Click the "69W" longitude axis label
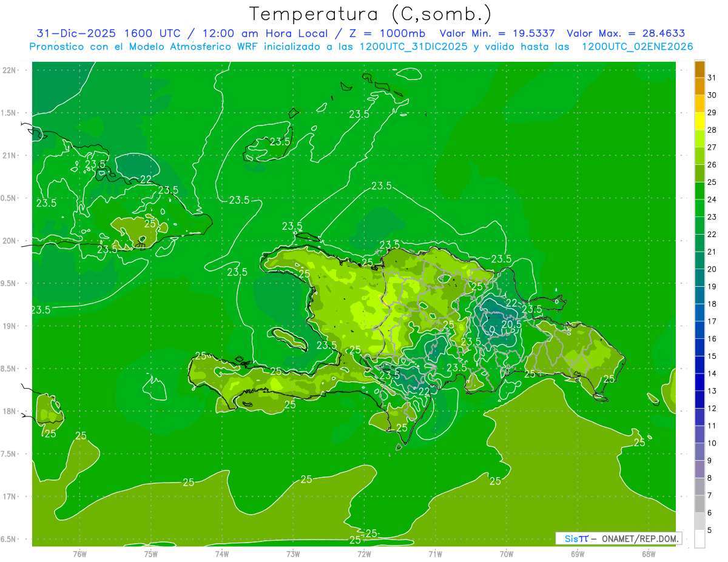The image size is (728, 562). coord(577,554)
